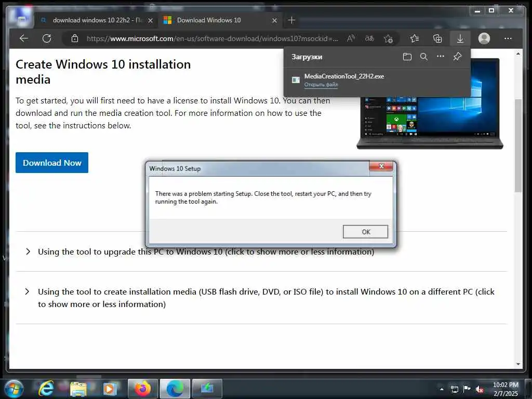
Task: Go back using the browser back arrow
Action: 24,38
